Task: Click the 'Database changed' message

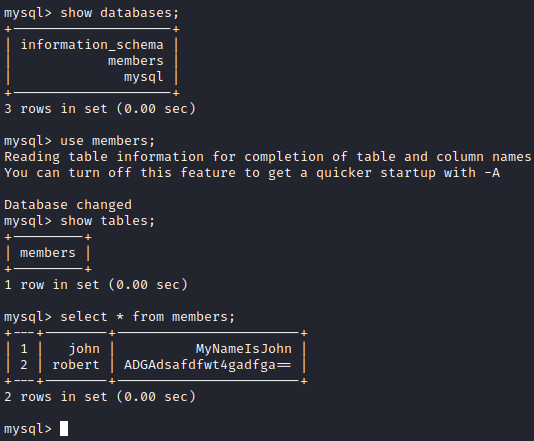Action: tap(68, 205)
